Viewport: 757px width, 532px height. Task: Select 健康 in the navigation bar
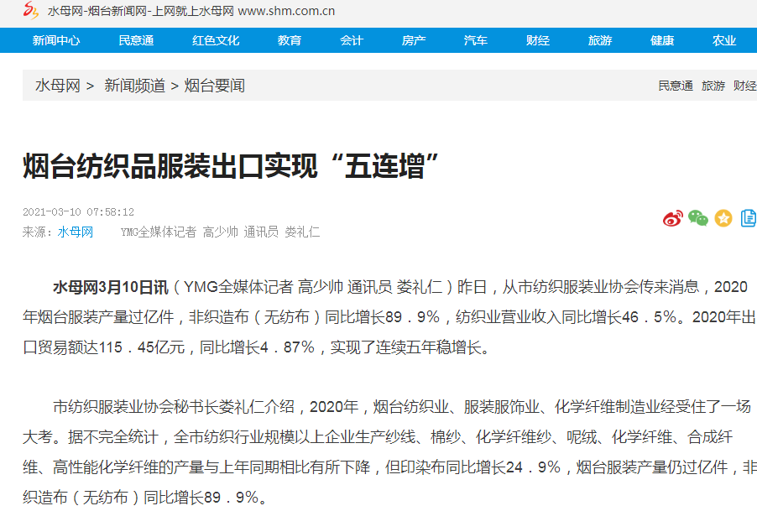click(x=662, y=40)
